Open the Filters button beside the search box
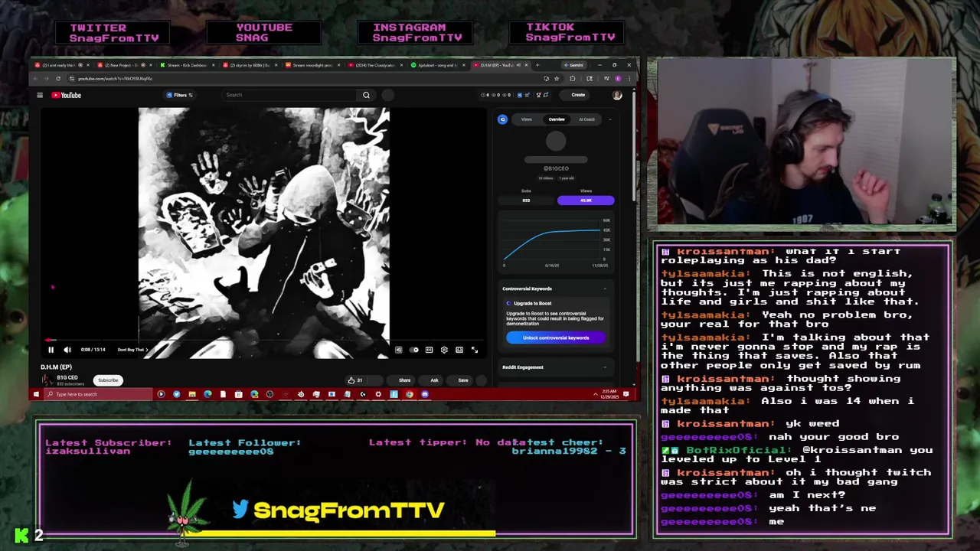The height and width of the screenshot is (551, 980). [x=180, y=95]
